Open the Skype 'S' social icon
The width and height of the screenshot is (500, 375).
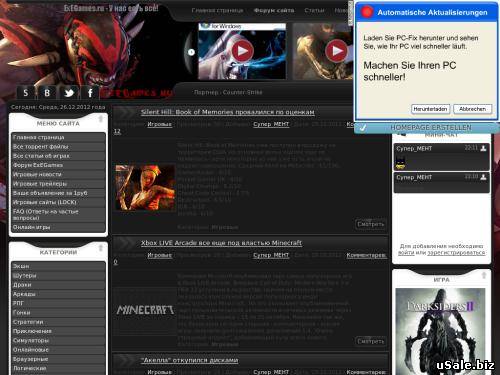coord(25,92)
